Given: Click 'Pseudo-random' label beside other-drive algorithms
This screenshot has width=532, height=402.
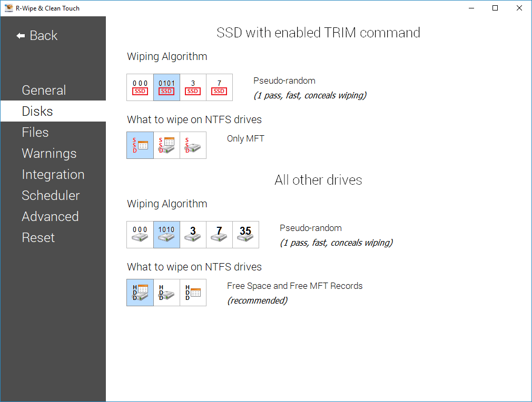Looking at the screenshot, I should [x=310, y=228].
